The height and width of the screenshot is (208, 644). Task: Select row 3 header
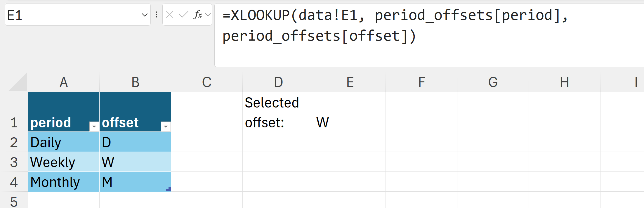(x=14, y=162)
